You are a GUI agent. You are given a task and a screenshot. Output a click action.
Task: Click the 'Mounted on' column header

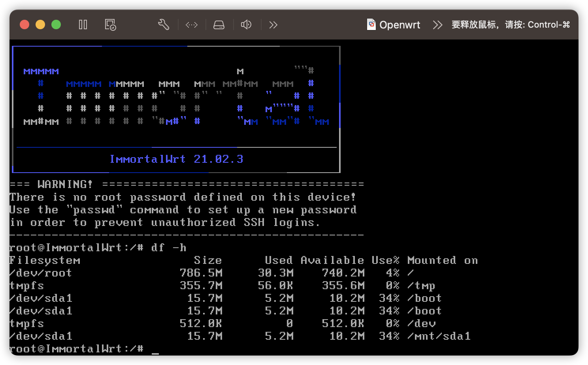click(x=443, y=260)
